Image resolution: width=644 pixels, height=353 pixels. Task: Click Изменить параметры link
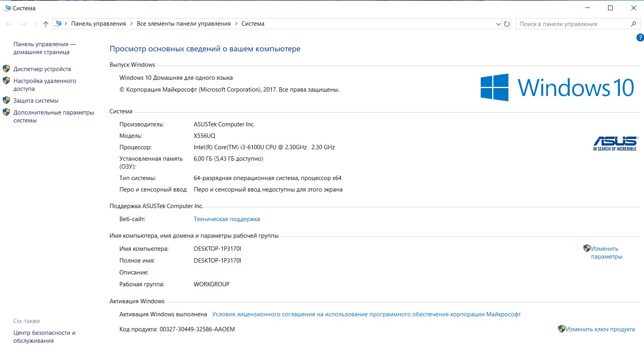click(x=606, y=253)
